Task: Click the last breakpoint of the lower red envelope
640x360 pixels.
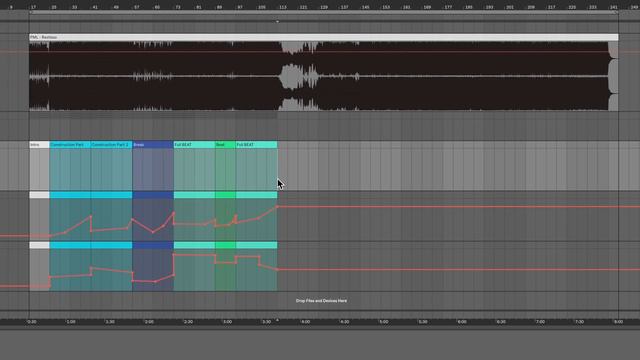Action: tap(277, 270)
